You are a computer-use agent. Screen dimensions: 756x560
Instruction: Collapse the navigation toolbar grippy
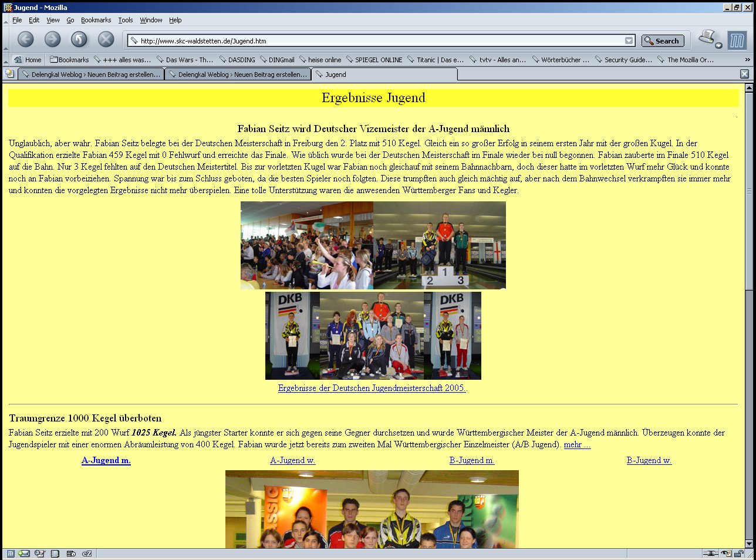[6, 40]
